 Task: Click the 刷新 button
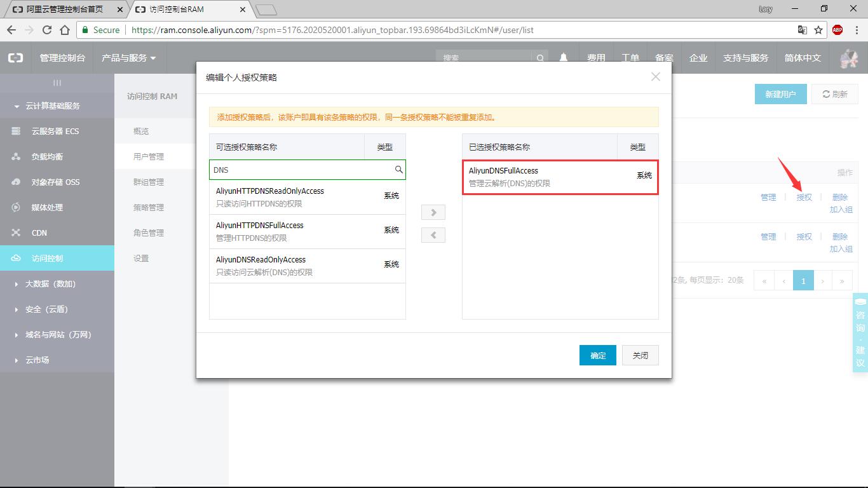835,94
